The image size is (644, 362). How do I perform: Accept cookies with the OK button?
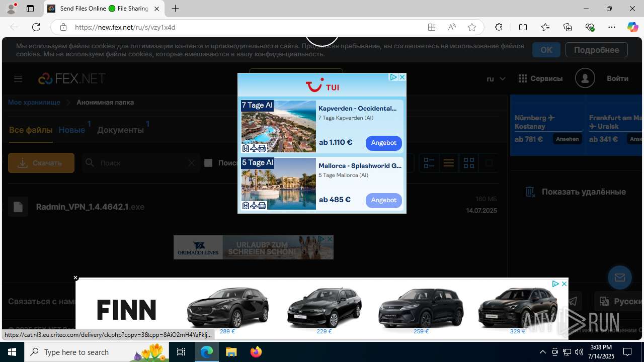pyautogui.click(x=546, y=50)
